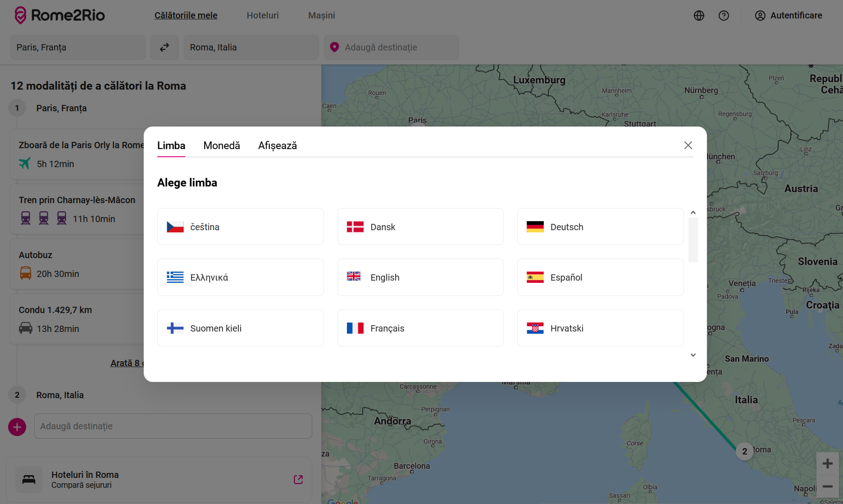Choose Deutsch language option
The image size is (843, 504).
coord(600,227)
